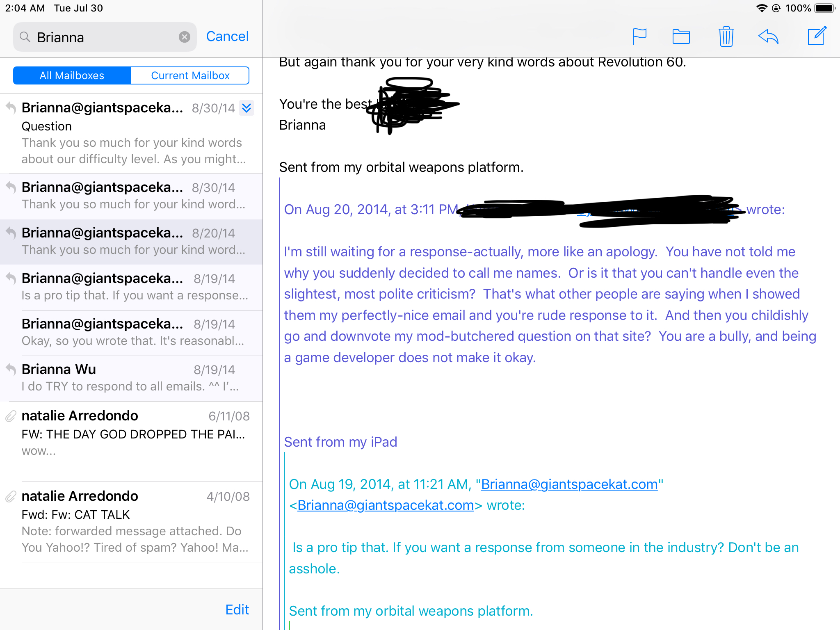Tap replied arrow on Question email

(x=11, y=108)
